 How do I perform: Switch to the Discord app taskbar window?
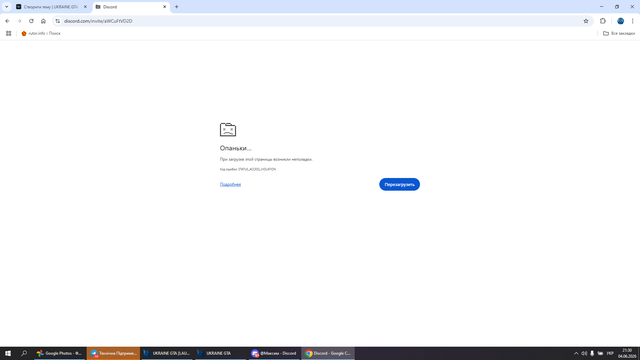click(274, 353)
